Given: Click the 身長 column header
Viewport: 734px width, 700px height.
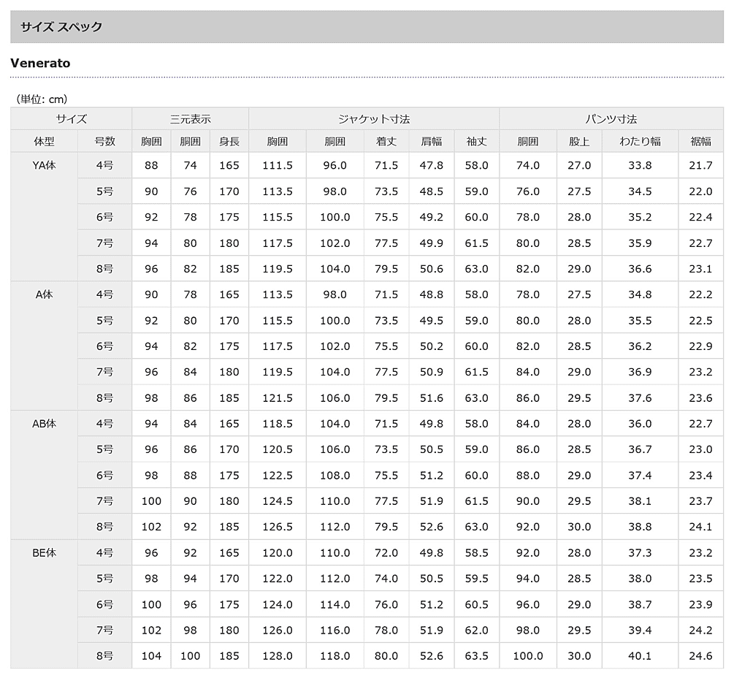Looking at the screenshot, I should [x=229, y=141].
